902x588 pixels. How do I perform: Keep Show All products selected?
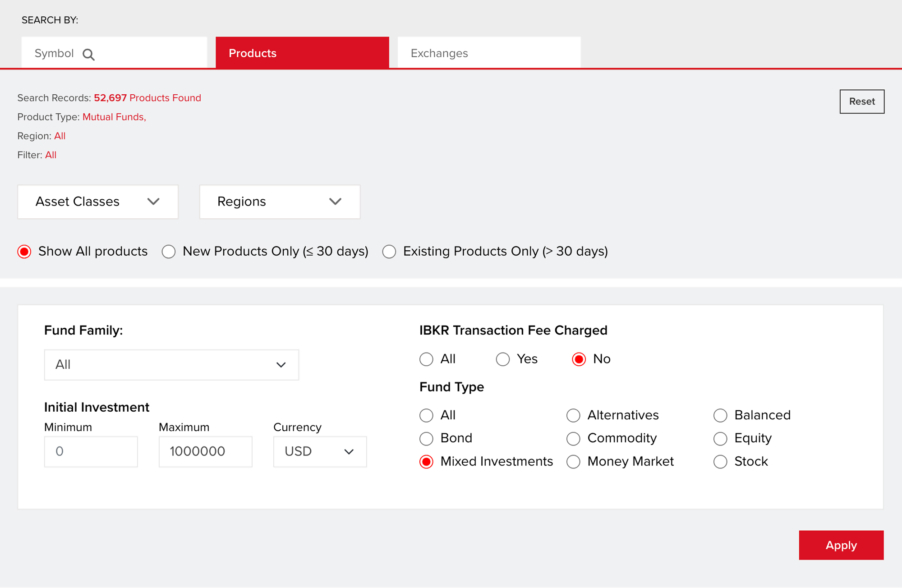coord(24,252)
